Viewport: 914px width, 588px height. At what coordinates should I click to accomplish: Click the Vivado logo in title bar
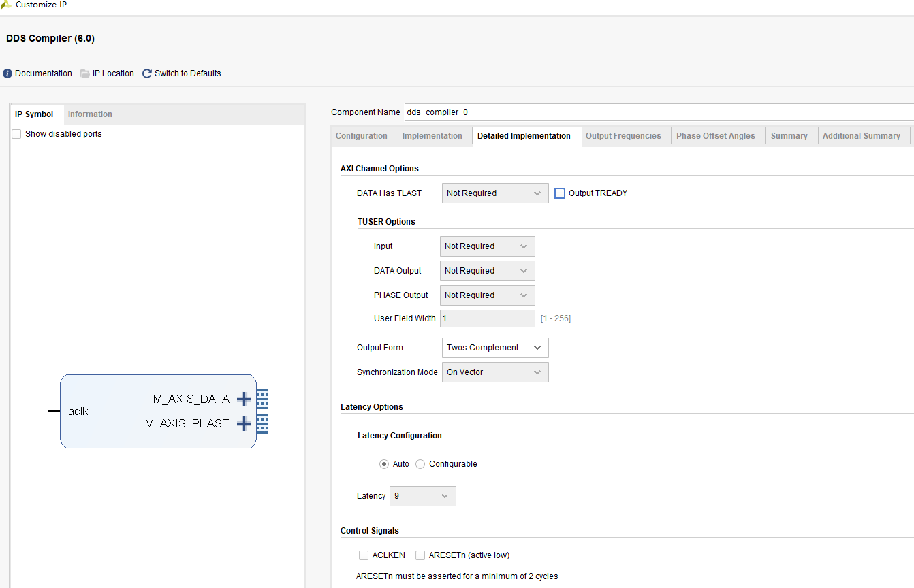[x=6, y=5]
